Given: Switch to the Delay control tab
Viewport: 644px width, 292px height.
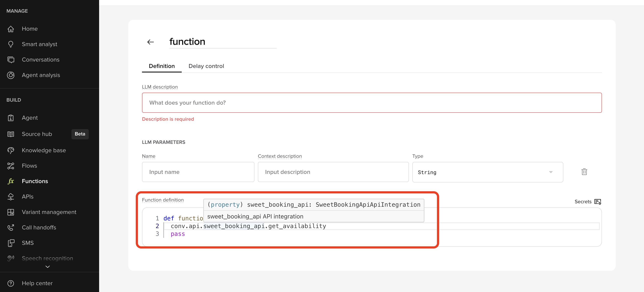Looking at the screenshot, I should coord(206,66).
